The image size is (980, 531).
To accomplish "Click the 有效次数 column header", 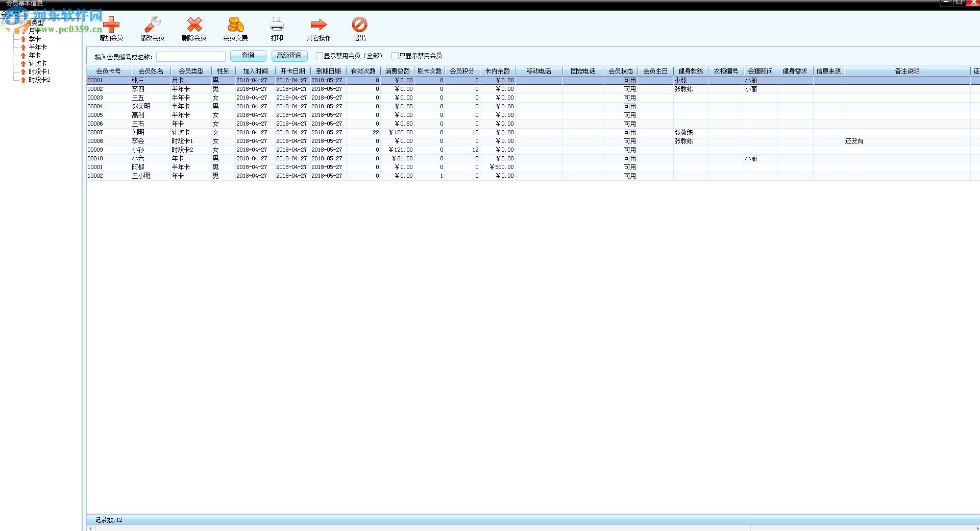I will point(363,71).
